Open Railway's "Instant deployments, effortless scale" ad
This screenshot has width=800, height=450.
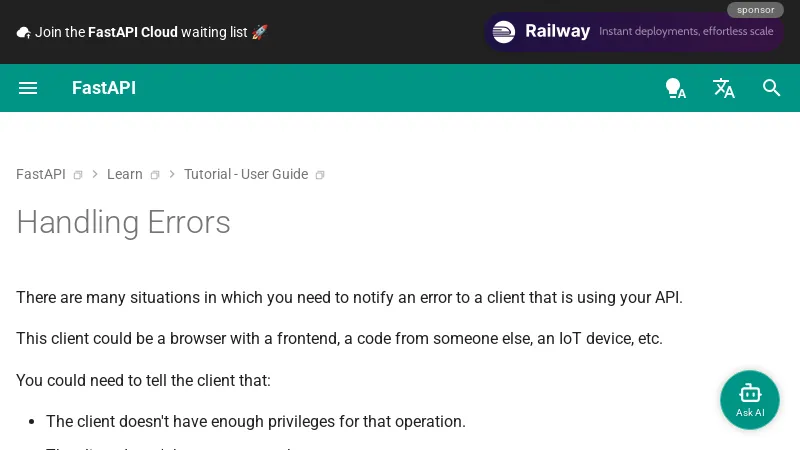pyautogui.click(x=686, y=32)
